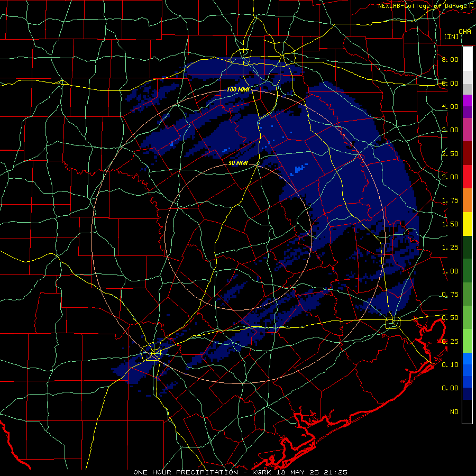The height and width of the screenshot is (476, 476).
Task: Click the '1.50' legend value
Action: click(450, 224)
